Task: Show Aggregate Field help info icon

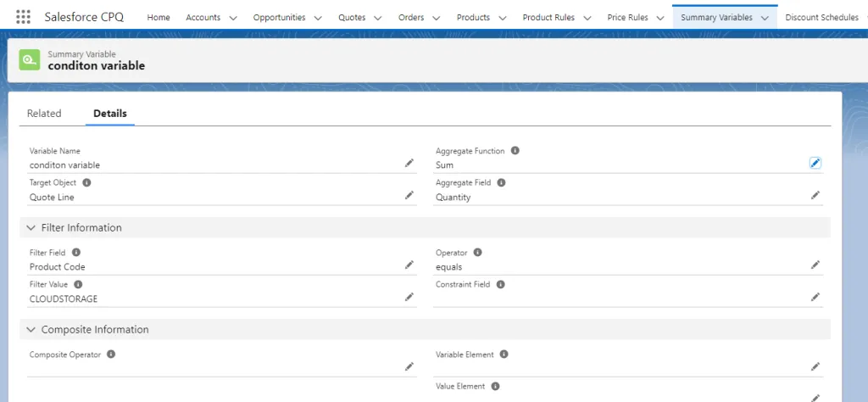Action: point(501,182)
